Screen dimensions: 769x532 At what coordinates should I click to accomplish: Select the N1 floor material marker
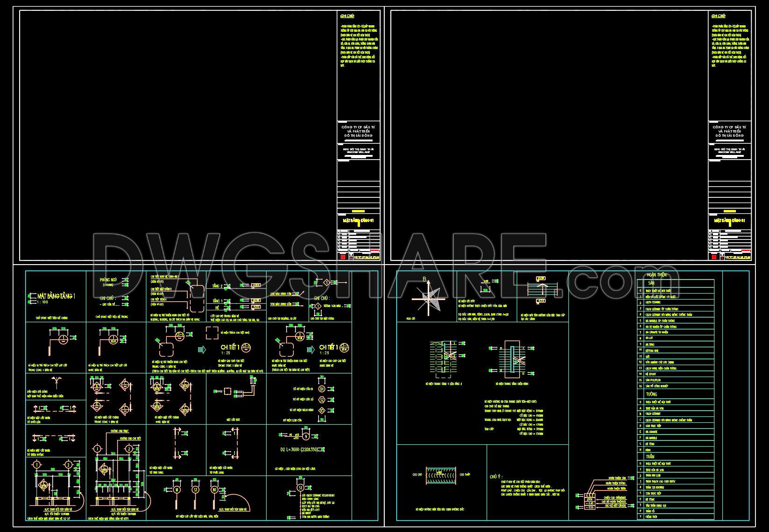(x=214, y=490)
